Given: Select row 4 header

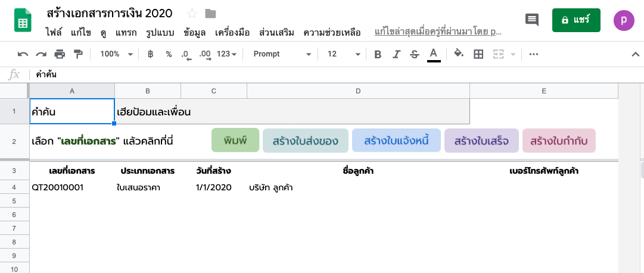Looking at the screenshot, I should coord(14,187).
